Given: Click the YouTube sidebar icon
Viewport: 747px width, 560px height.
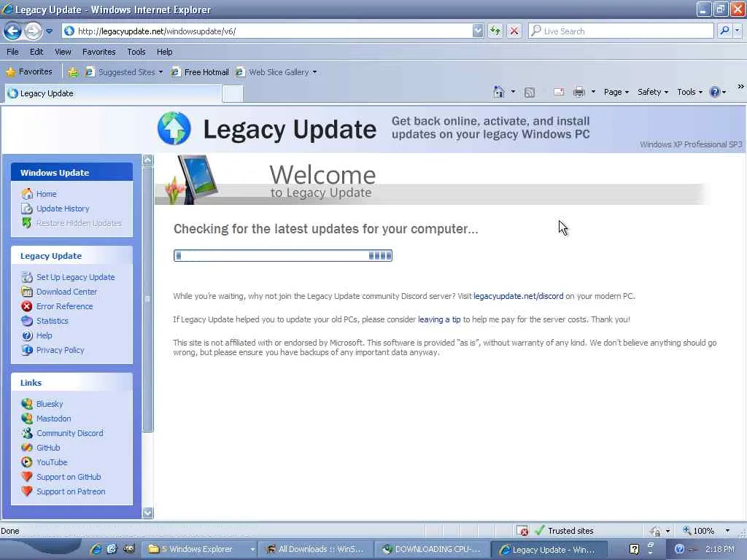Looking at the screenshot, I should (x=27, y=462).
